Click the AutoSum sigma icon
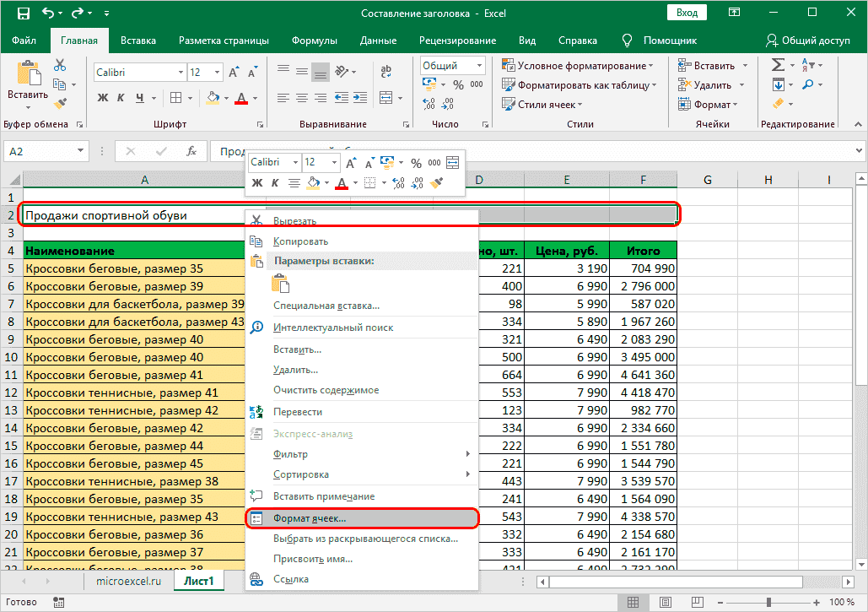Screen dimensions: 868x612 778,65
